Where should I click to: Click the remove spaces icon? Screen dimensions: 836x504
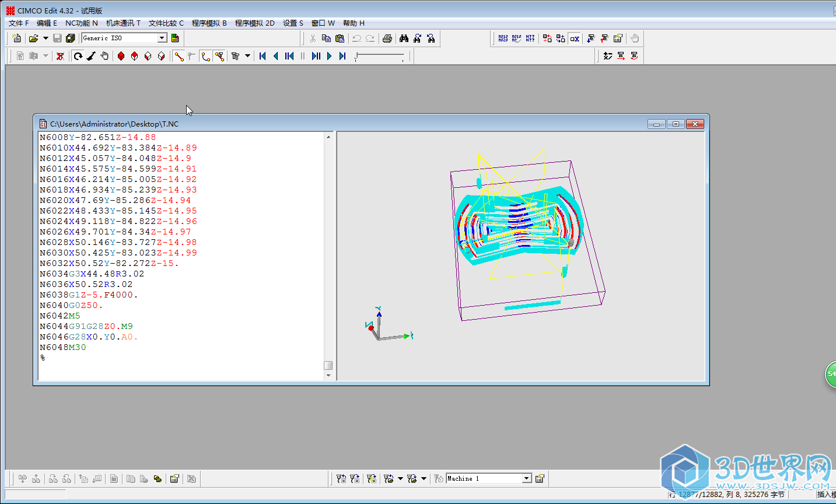coord(547,38)
